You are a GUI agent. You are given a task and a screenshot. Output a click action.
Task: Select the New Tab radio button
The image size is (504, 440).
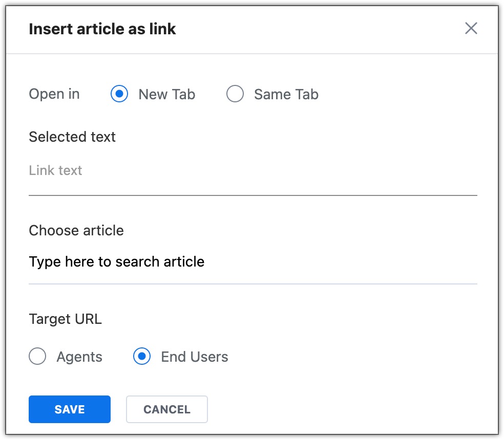click(119, 94)
